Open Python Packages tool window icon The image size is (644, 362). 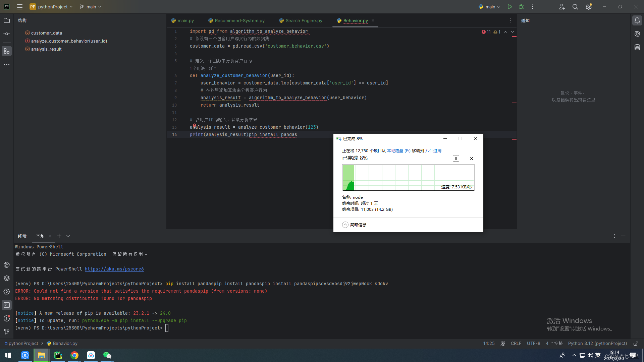[x=7, y=278]
